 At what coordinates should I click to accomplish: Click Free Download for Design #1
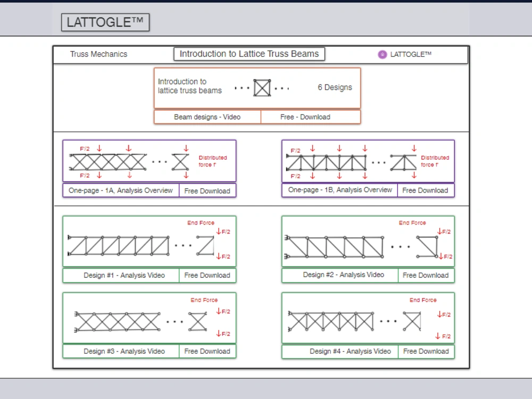pos(207,276)
